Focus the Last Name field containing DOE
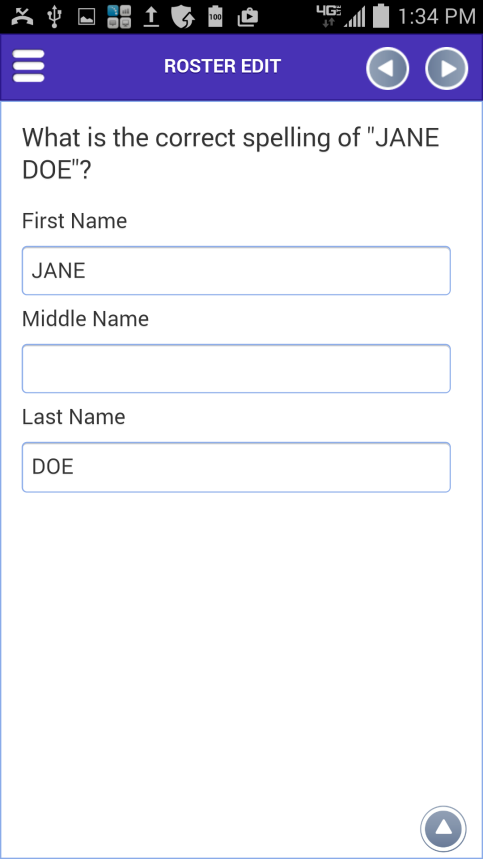 click(236, 467)
